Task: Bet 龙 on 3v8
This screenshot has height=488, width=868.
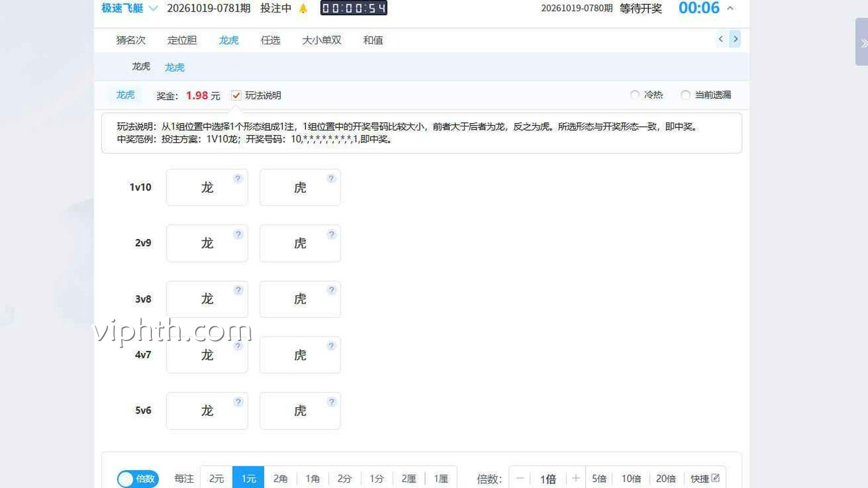Action: click(207, 299)
